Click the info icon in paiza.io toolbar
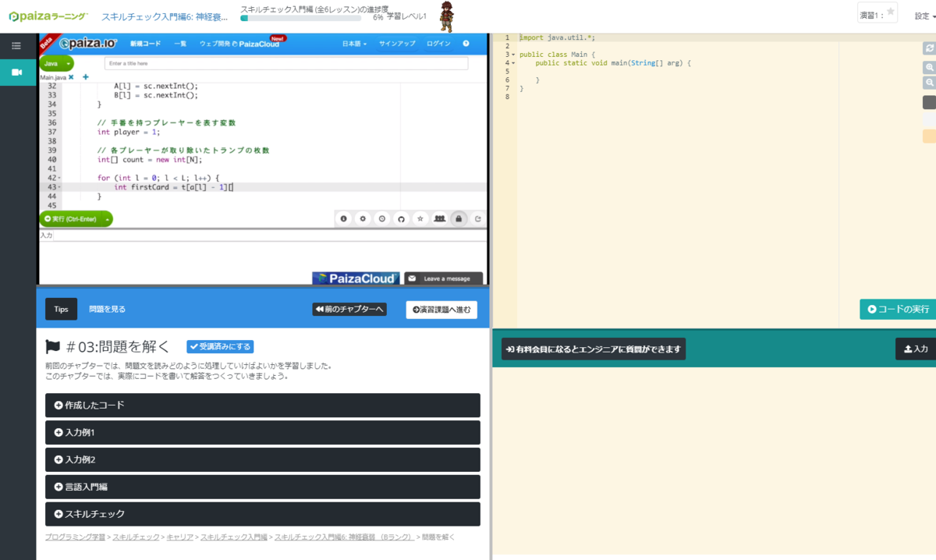 343,219
